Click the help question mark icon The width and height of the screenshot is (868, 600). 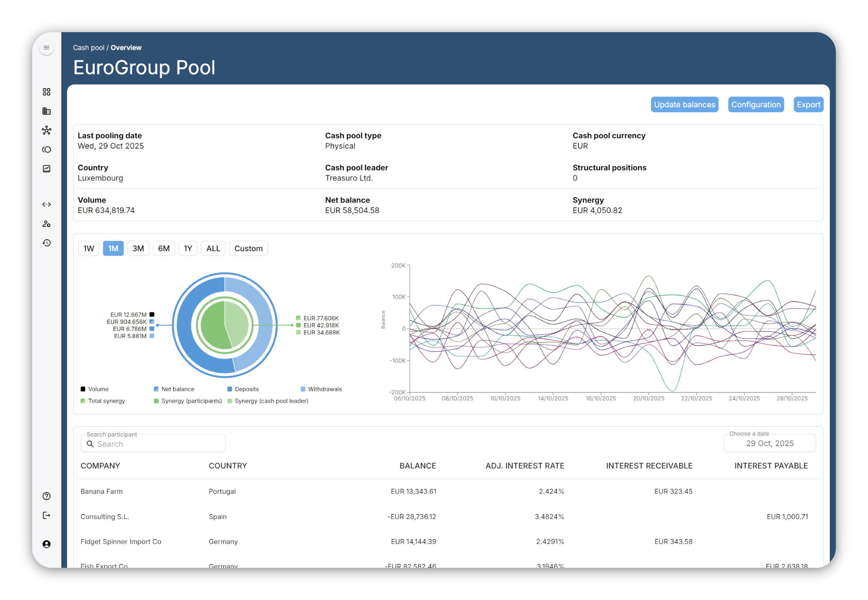point(47,496)
